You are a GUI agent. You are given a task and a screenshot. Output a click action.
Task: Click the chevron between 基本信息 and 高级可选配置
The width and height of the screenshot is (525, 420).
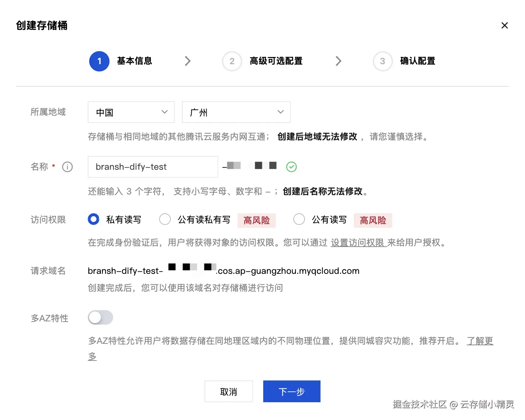(187, 61)
